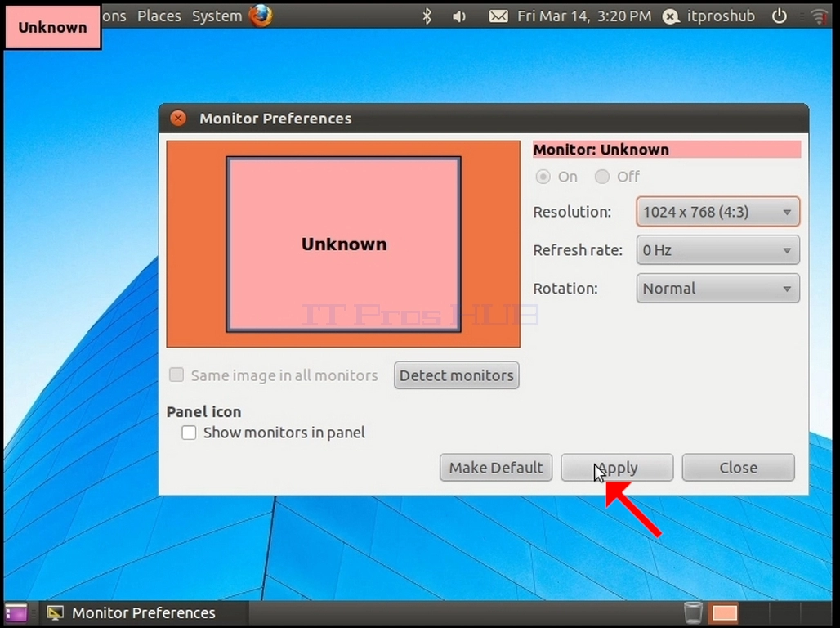Screen dimensions: 840x628
Task: Click the Detect monitors button
Action: [457, 375]
